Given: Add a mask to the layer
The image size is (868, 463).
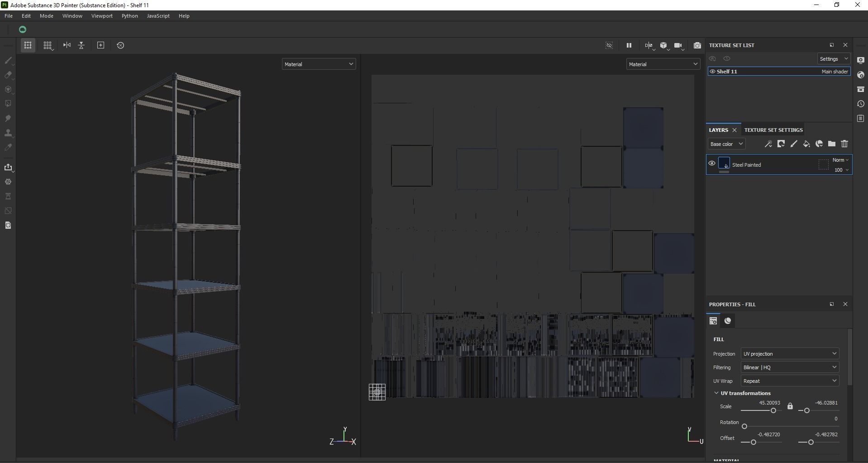Looking at the screenshot, I should pyautogui.click(x=781, y=144).
